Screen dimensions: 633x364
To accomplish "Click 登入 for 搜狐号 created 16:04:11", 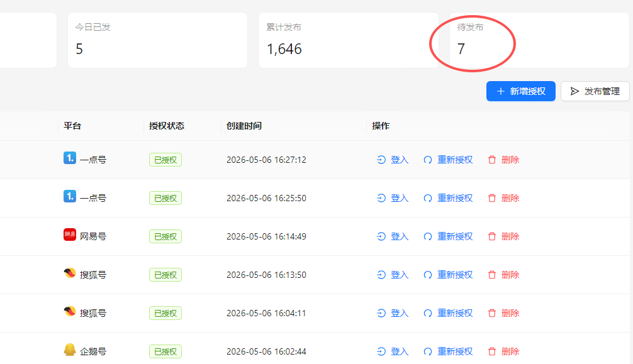I will [x=393, y=313].
